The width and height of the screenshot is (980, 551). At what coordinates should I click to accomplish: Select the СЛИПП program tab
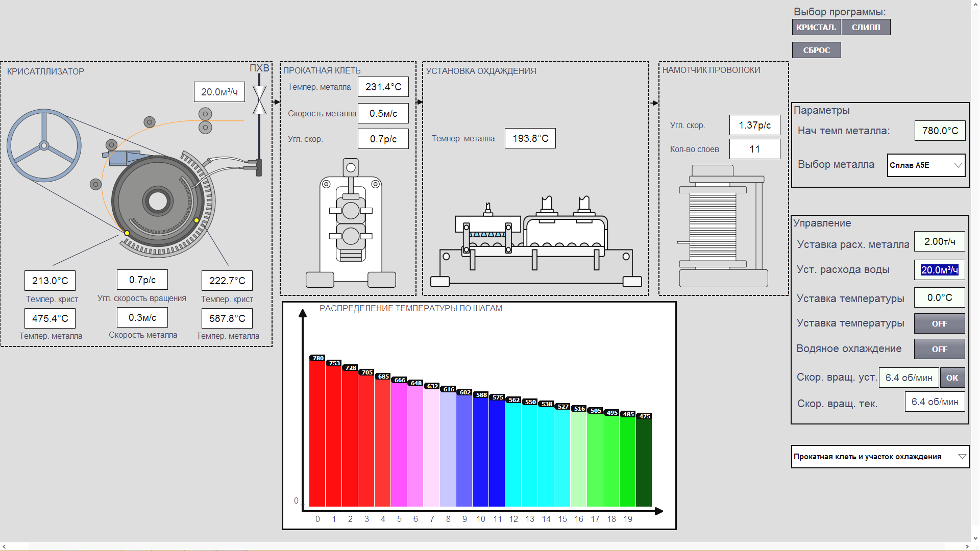coord(866,28)
